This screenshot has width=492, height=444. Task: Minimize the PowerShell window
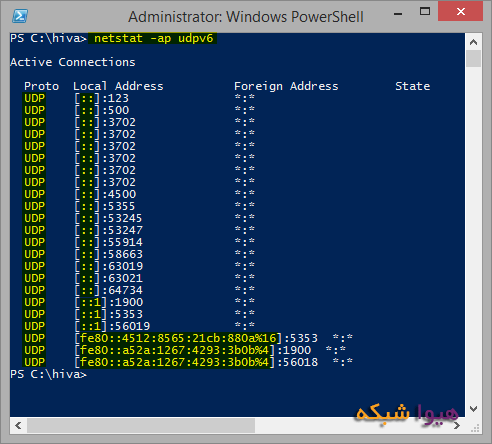point(398,14)
